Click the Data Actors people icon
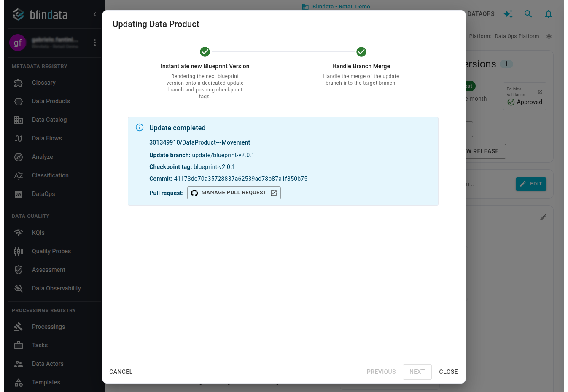568x392 pixels. point(19,364)
